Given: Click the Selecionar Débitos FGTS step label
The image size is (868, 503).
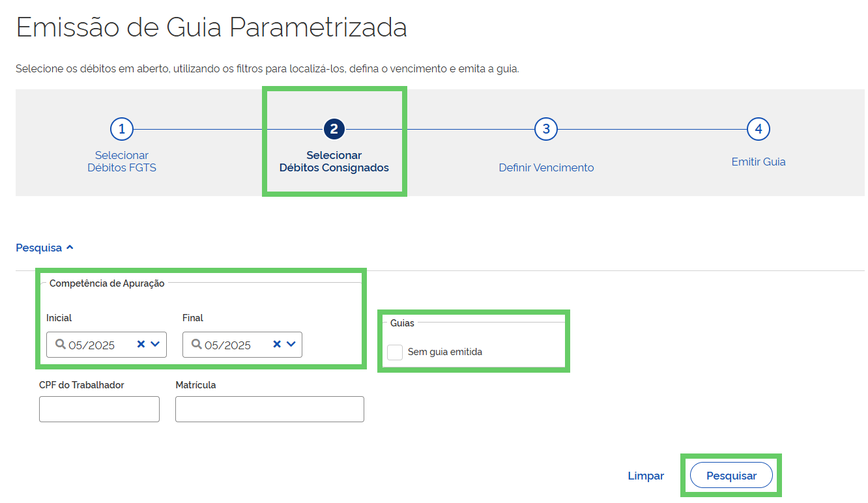Looking at the screenshot, I should click(122, 162).
